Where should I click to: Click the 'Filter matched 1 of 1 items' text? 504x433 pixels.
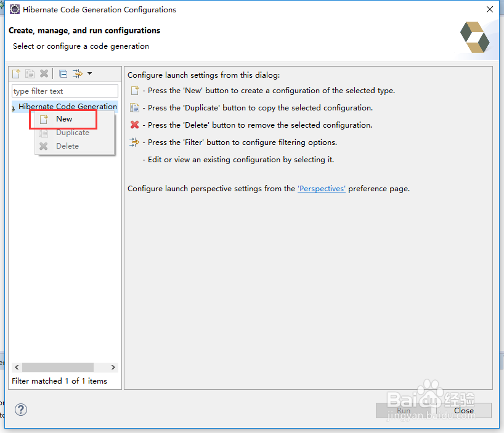coord(60,381)
